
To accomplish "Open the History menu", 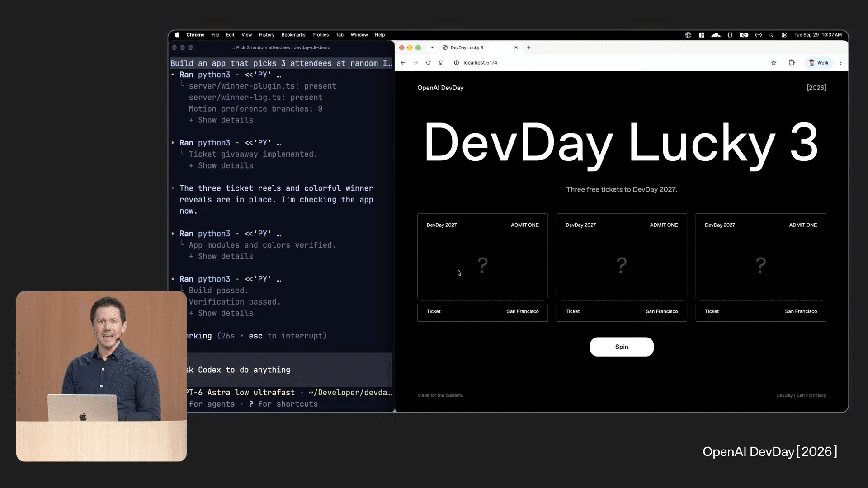I will click(266, 35).
